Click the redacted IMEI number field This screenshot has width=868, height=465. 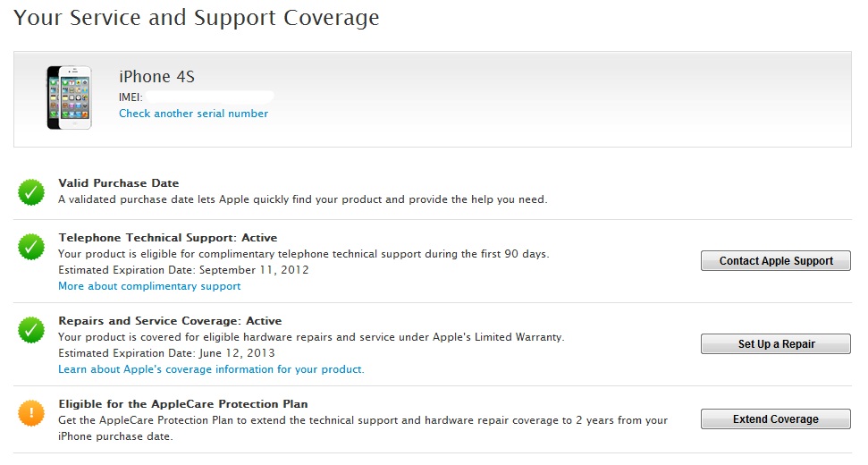210,97
